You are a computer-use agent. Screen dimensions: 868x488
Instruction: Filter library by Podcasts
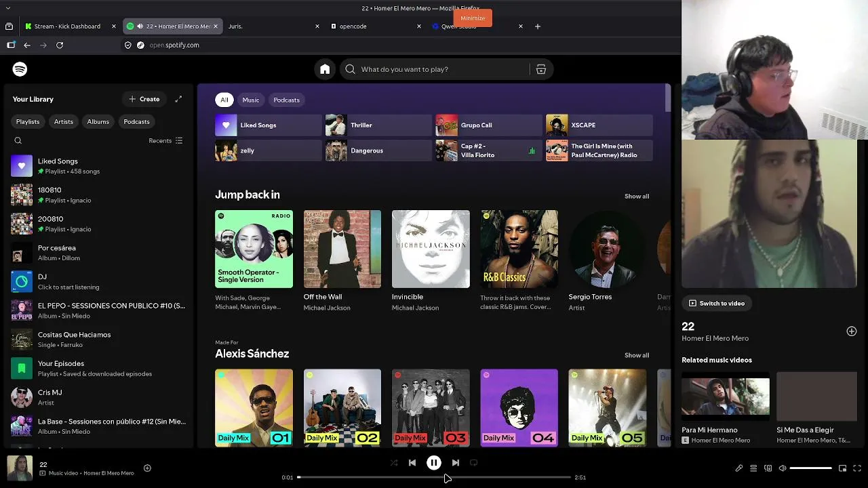click(137, 121)
